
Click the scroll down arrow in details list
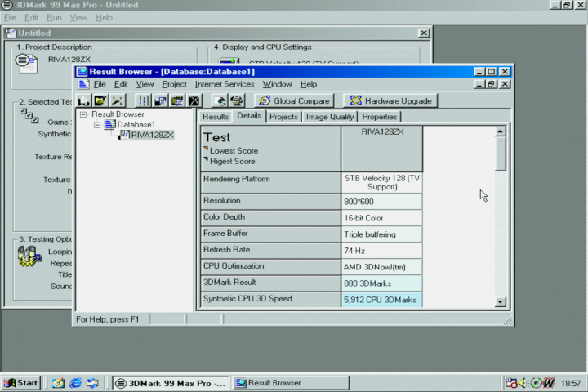click(501, 302)
